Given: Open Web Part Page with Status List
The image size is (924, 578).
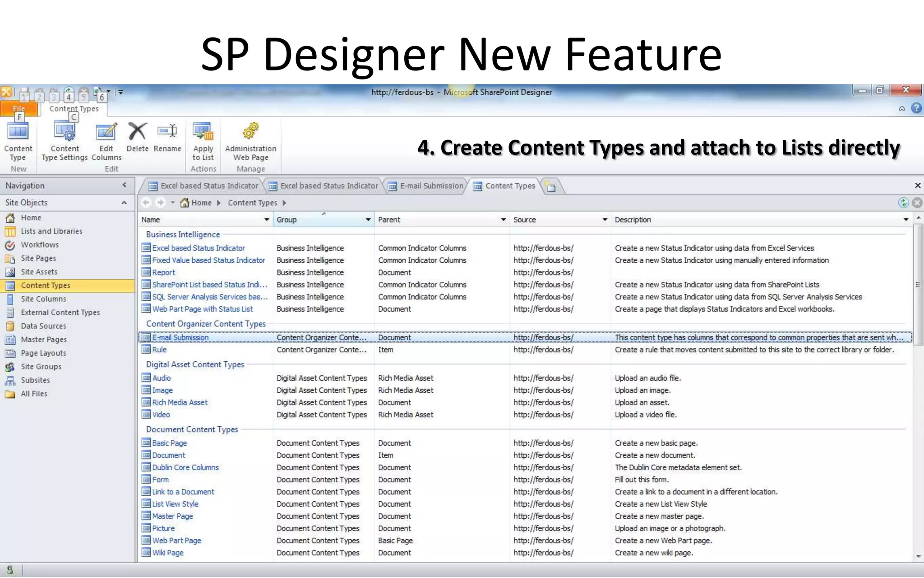Looking at the screenshot, I should tap(202, 309).
